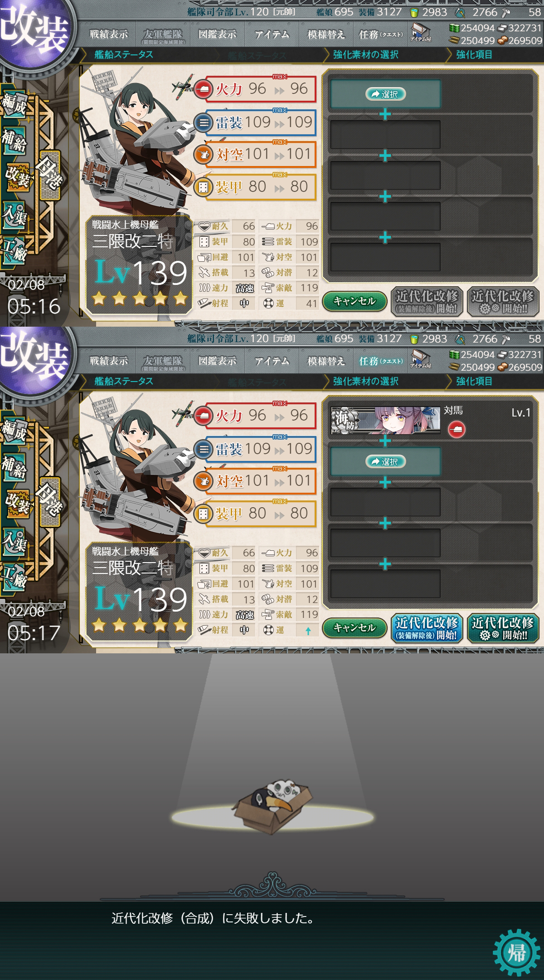
Task: Click the return gear icon at bottom right
Action: tap(516, 952)
